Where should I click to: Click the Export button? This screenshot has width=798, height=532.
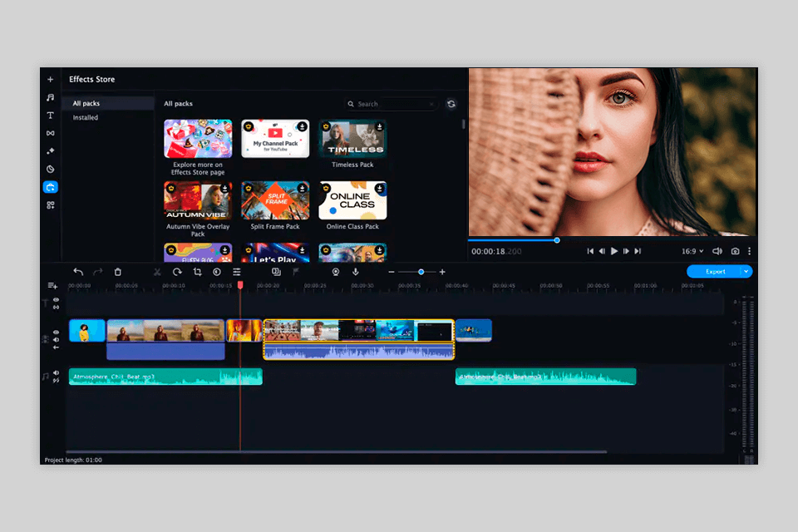click(715, 271)
